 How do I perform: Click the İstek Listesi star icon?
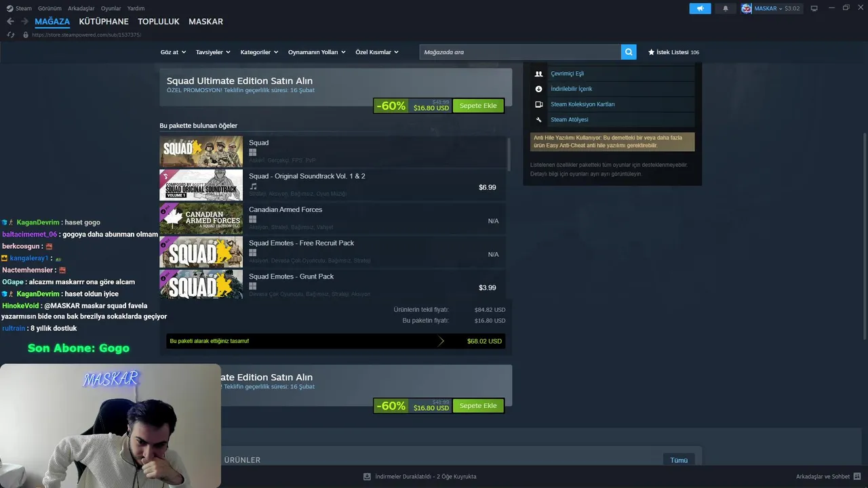651,52
